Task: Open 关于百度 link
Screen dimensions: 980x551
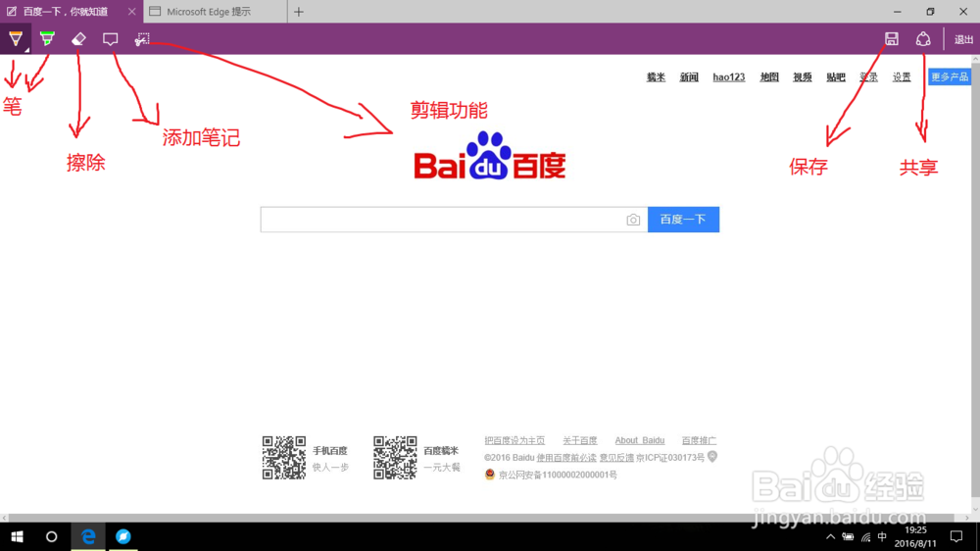Action: pyautogui.click(x=579, y=440)
